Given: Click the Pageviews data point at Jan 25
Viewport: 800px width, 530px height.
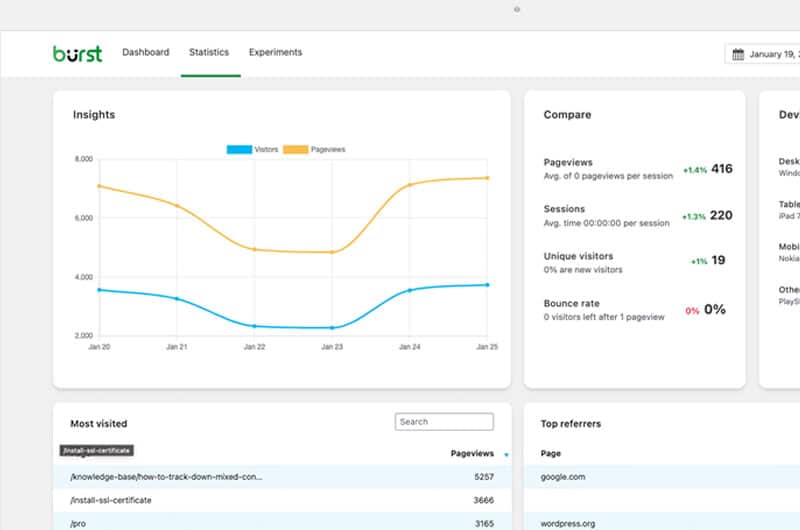Looking at the screenshot, I should [x=487, y=178].
